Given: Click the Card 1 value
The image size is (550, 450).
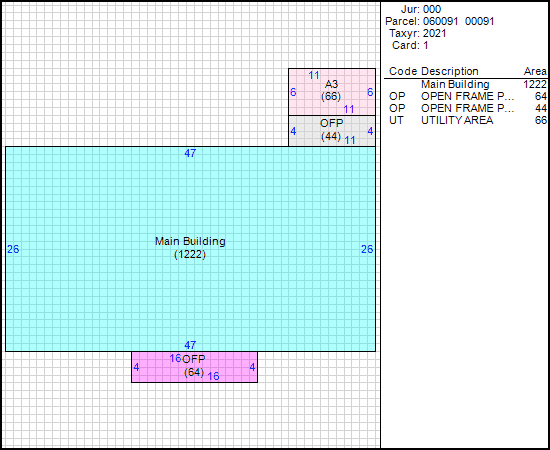Looking at the screenshot, I should (x=426, y=45).
